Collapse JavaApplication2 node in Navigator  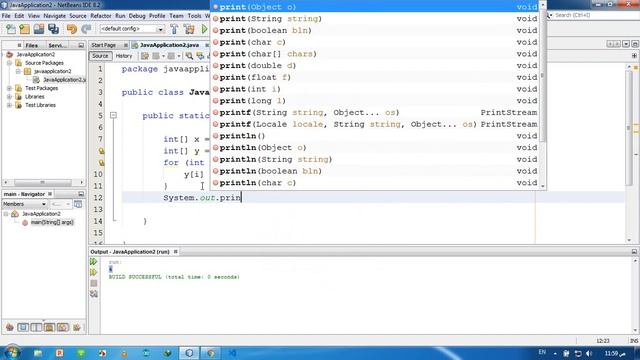(6, 214)
